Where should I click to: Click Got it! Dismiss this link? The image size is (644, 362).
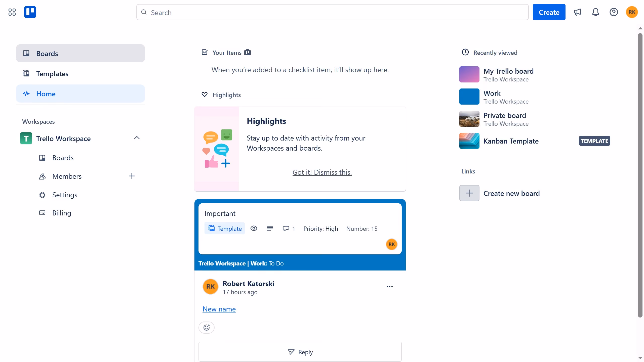322,172
